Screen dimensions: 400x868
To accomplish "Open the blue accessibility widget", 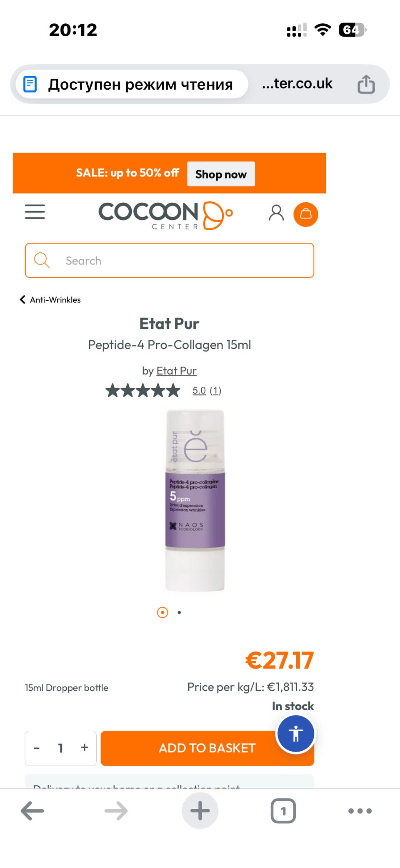I will tap(296, 734).
